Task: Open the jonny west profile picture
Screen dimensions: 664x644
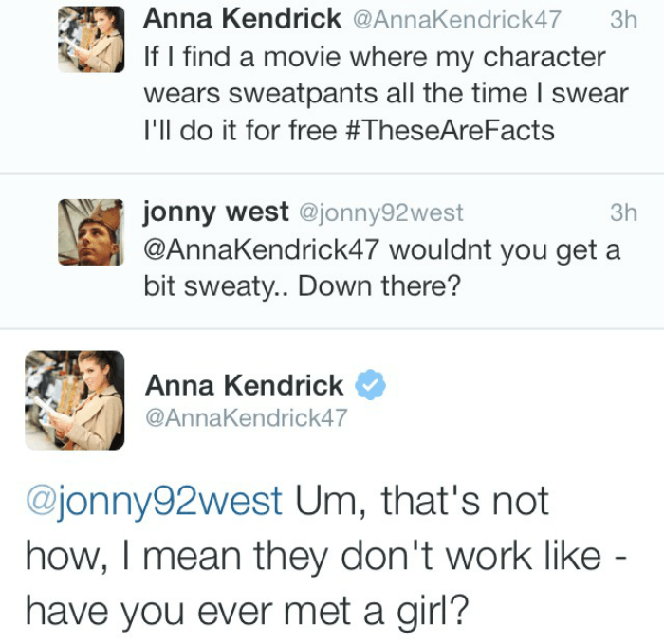Action: point(91,232)
